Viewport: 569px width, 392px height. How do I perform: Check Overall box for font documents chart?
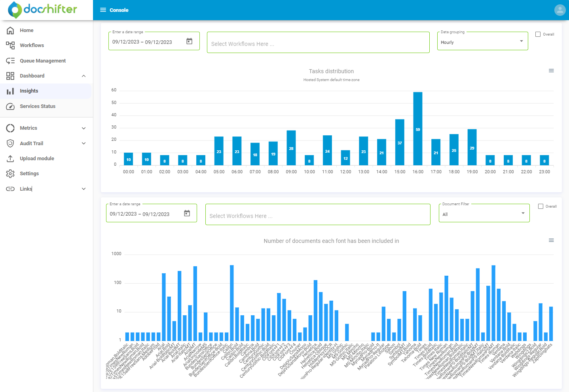pyautogui.click(x=541, y=206)
